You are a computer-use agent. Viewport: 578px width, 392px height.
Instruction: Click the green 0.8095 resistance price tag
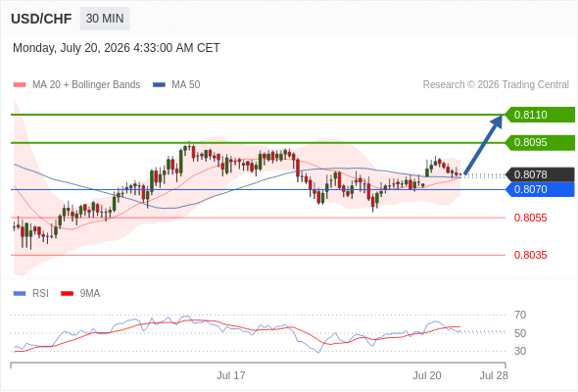pyautogui.click(x=540, y=142)
